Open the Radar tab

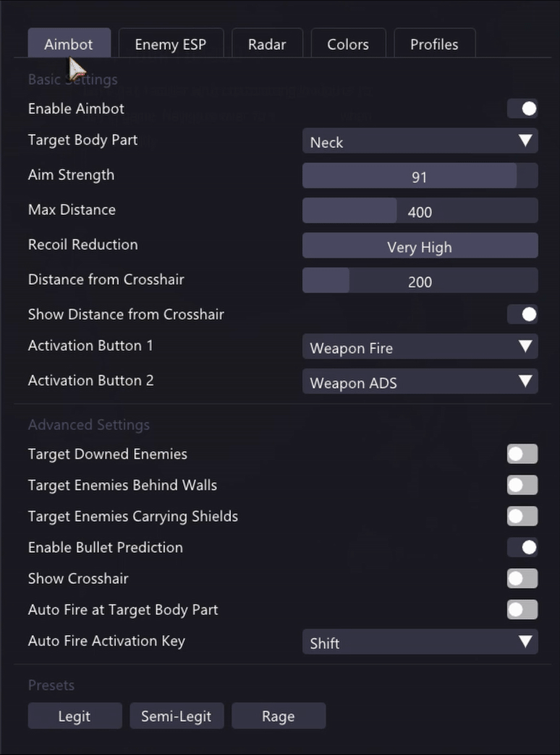(x=267, y=43)
